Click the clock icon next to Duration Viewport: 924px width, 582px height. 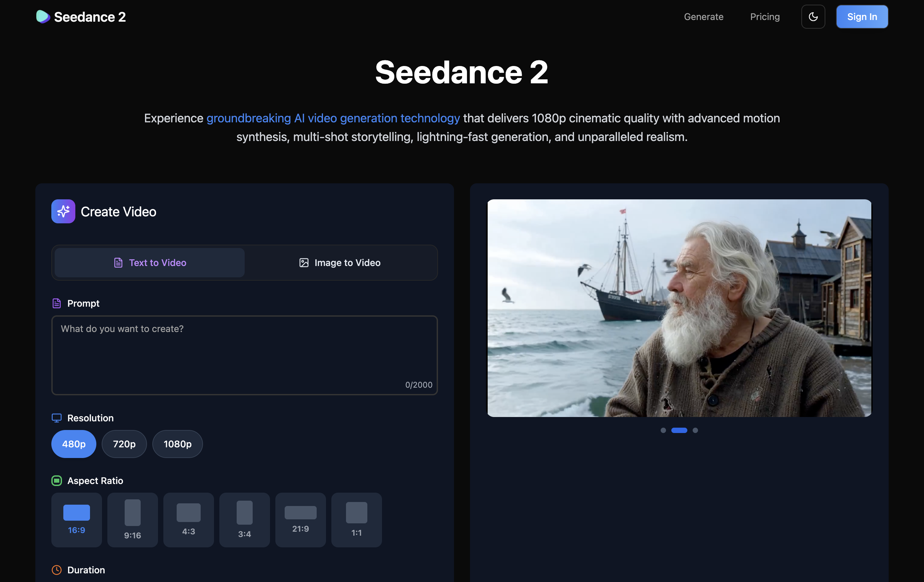pos(57,570)
